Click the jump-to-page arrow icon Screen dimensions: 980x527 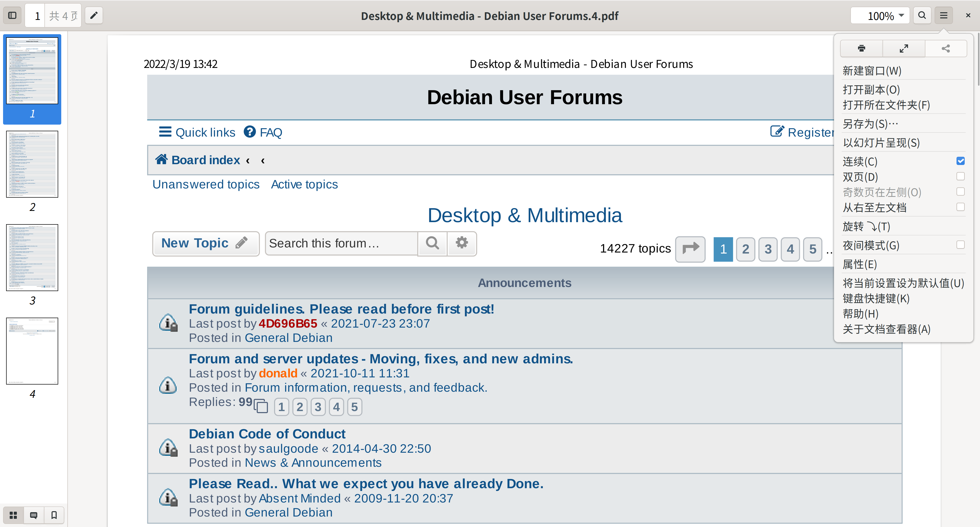coord(690,249)
